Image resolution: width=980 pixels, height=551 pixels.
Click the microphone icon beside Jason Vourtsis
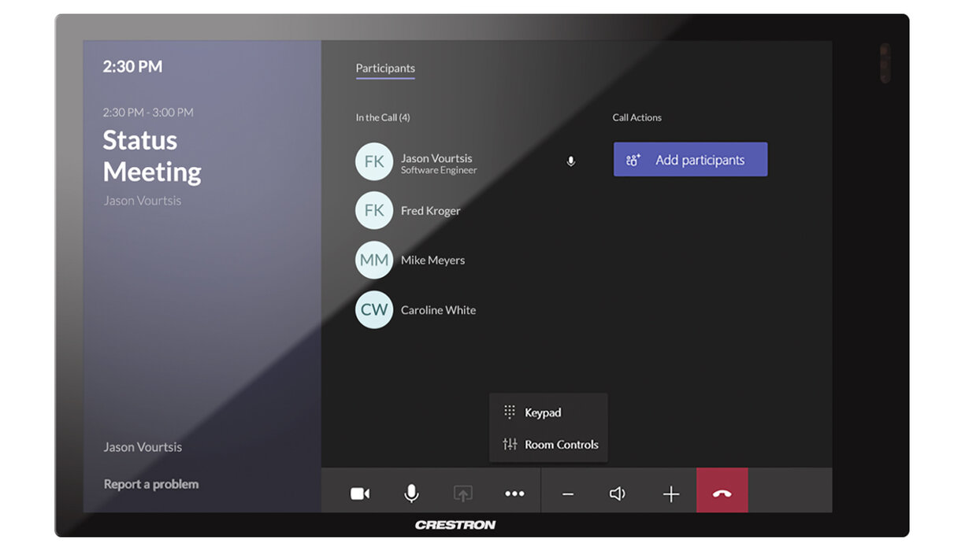click(571, 161)
